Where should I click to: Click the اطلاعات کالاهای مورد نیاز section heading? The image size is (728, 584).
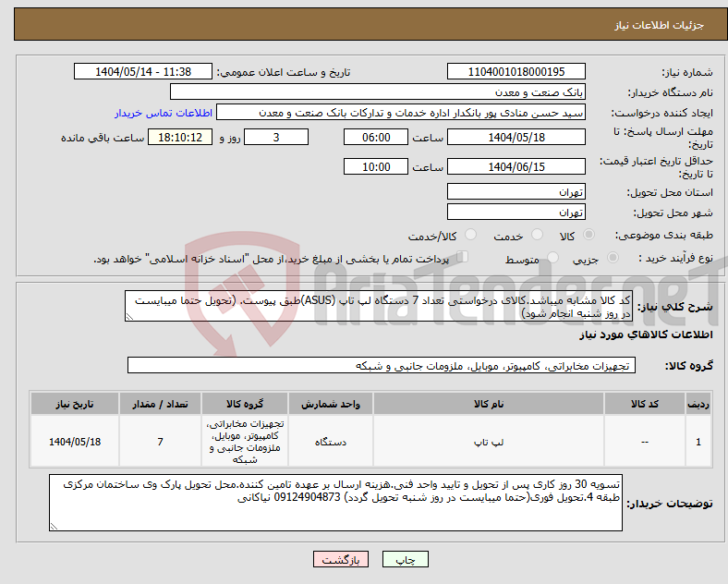click(x=646, y=335)
